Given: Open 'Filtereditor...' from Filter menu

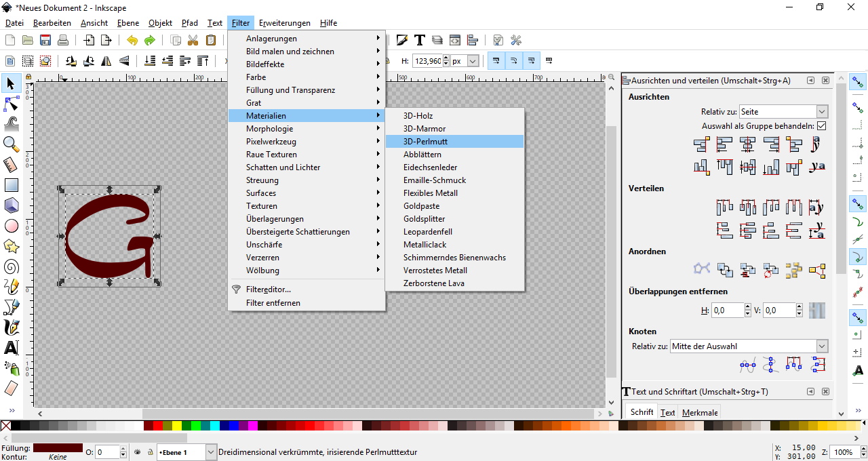Looking at the screenshot, I should (268, 289).
